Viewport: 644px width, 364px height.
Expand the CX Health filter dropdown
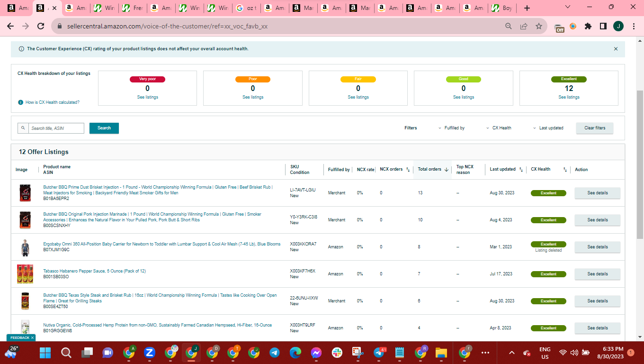pyautogui.click(x=499, y=128)
